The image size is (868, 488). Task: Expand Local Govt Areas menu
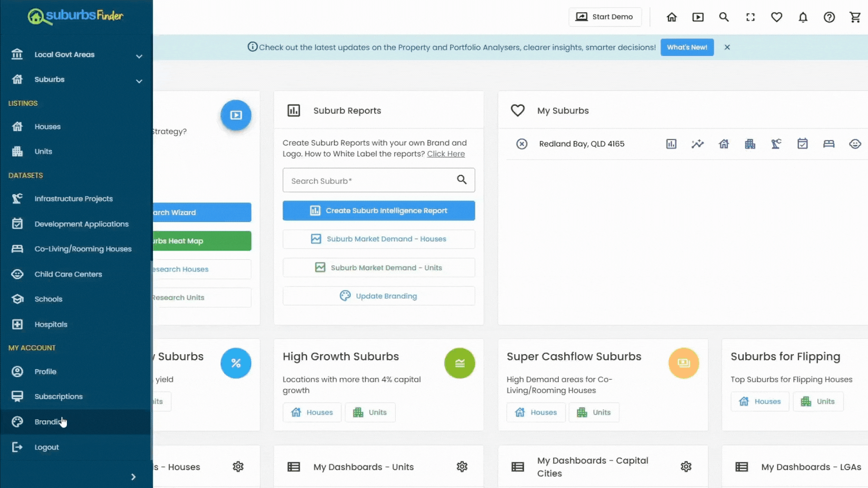[x=139, y=56]
